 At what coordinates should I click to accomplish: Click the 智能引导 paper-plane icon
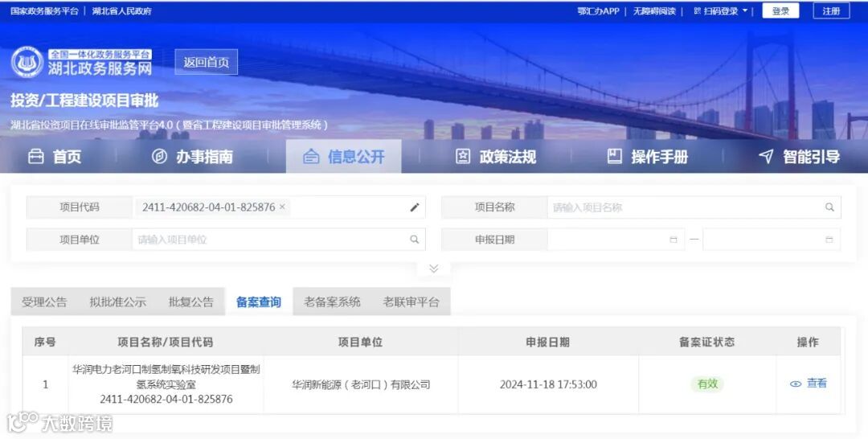(766, 157)
